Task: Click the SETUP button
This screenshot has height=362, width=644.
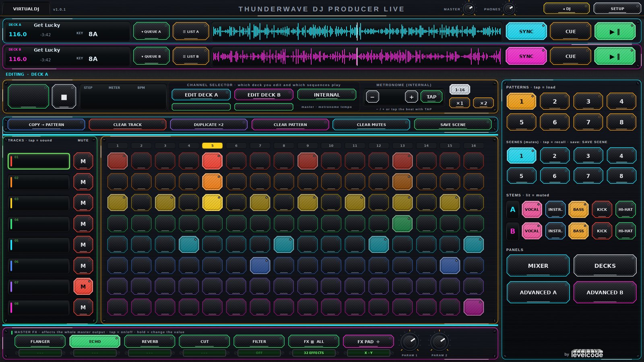Action: pyautogui.click(x=617, y=8)
